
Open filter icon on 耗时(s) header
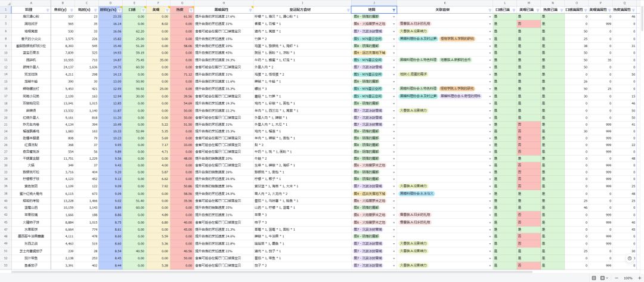95,10
